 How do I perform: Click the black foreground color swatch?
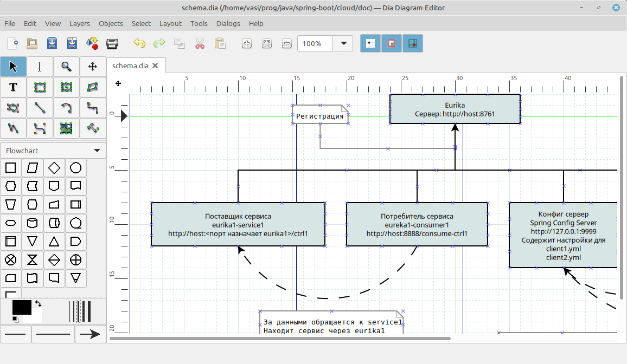click(22, 308)
